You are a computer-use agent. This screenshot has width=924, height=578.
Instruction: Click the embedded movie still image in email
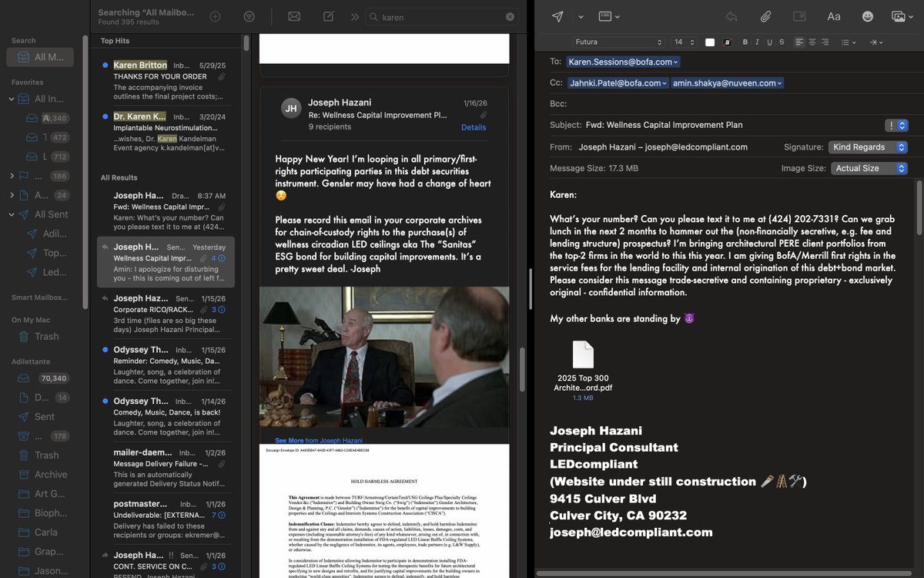tap(384, 358)
